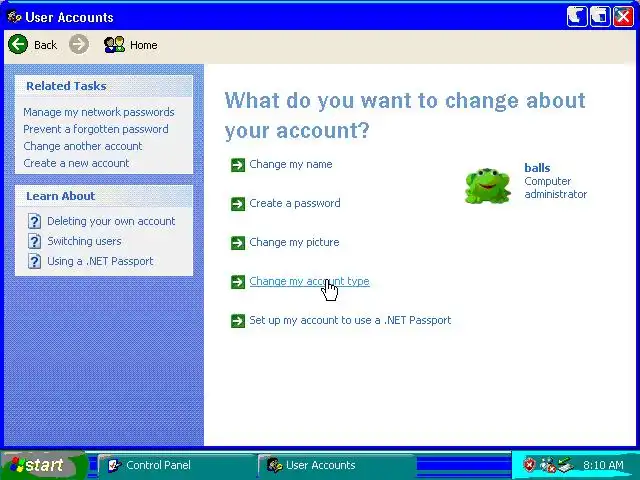Click the Back label in toolbar
This screenshot has height=480, width=640.
[x=45, y=45]
